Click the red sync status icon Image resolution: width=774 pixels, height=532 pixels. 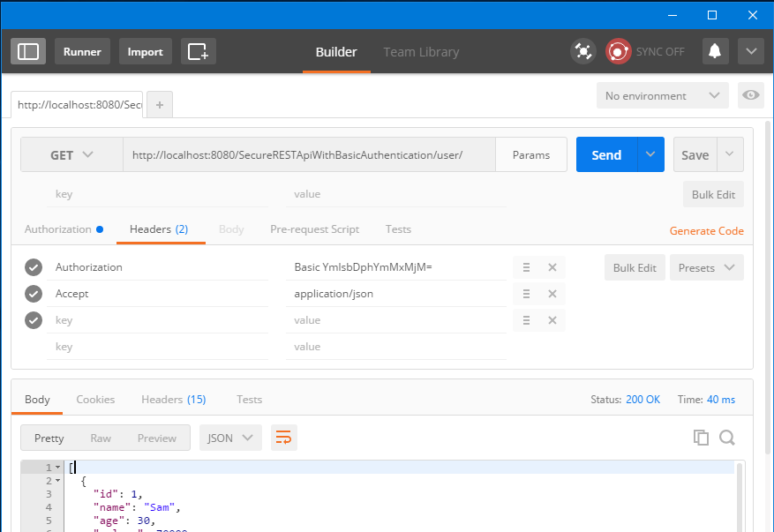tap(618, 51)
